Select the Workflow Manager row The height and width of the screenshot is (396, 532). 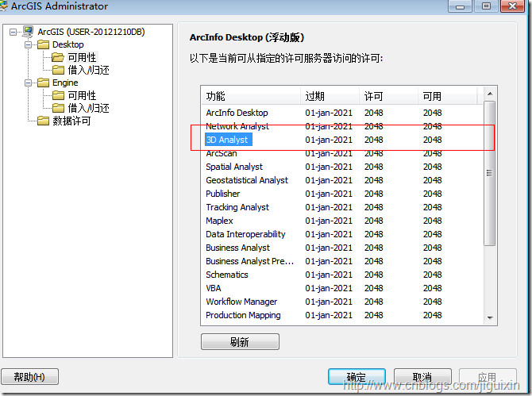[x=343, y=302]
